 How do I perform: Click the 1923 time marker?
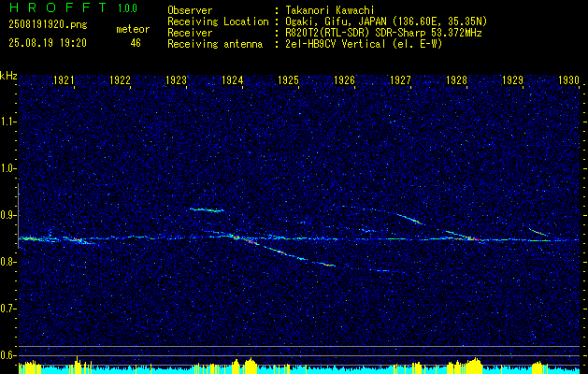click(x=177, y=79)
